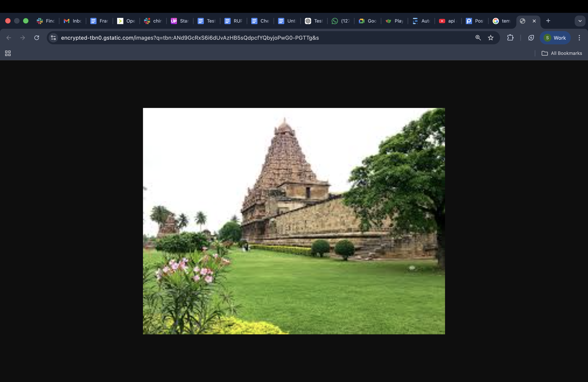Reload the current page
588x382 pixels.
click(x=37, y=38)
